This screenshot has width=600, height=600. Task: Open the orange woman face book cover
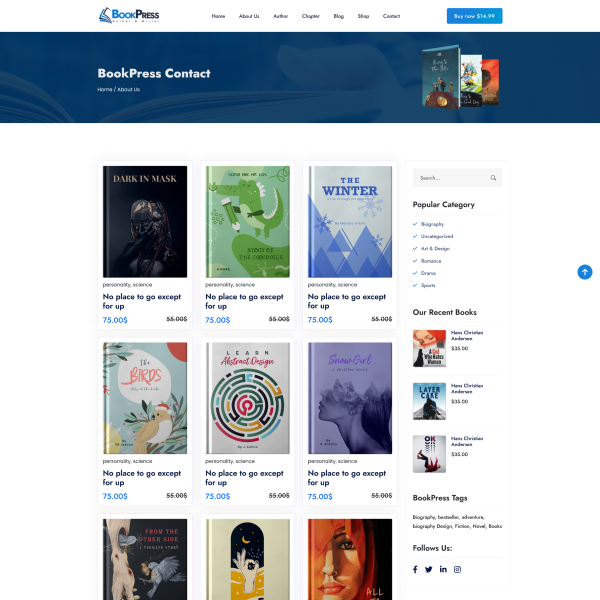350,559
